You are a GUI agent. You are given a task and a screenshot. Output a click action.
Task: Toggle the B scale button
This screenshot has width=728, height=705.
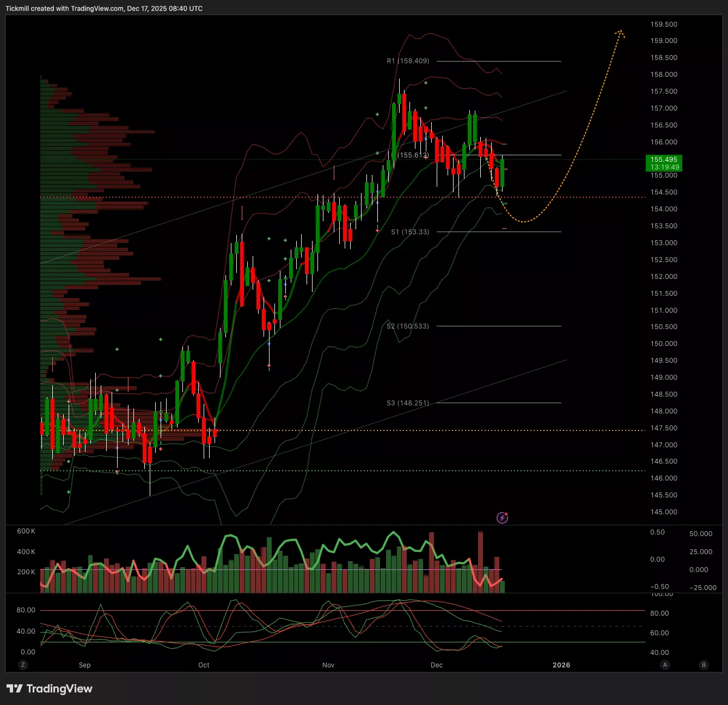coord(704,665)
